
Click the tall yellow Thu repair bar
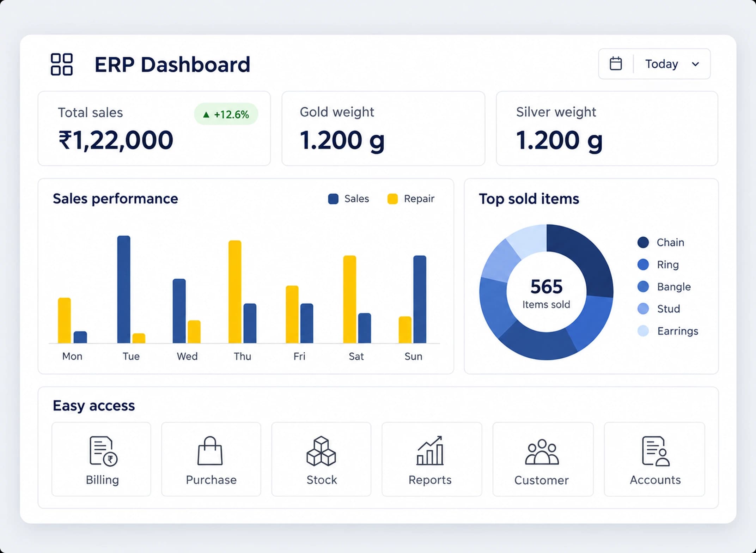coord(235,292)
